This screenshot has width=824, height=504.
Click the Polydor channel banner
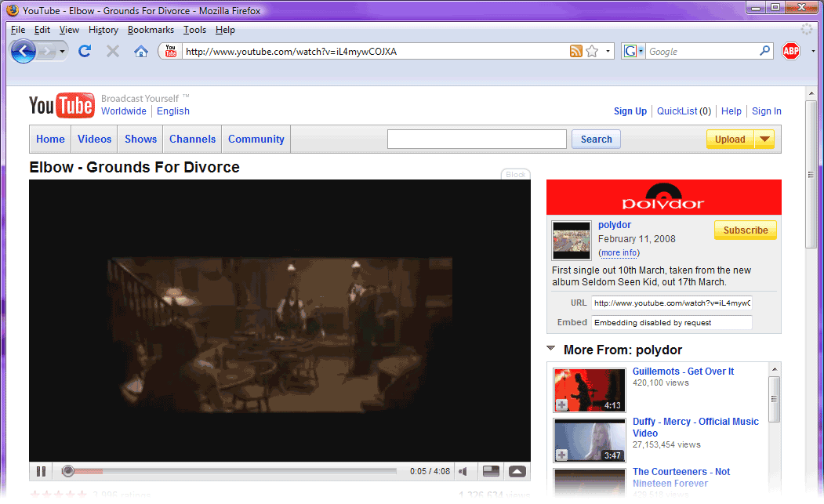click(664, 197)
